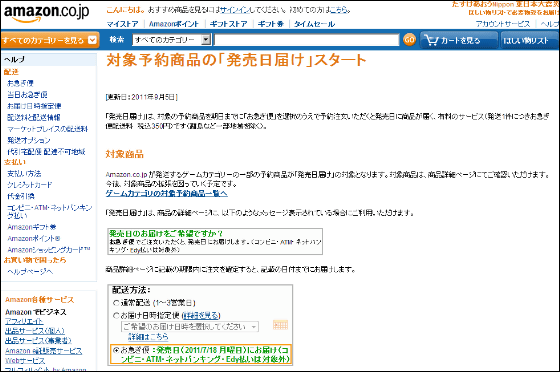
Task: Open Amazonポイント sidebar link under 支払い
Action: coord(34,238)
